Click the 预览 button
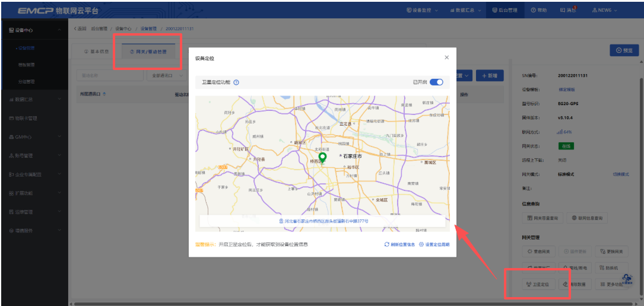The image size is (644, 306). (624, 50)
